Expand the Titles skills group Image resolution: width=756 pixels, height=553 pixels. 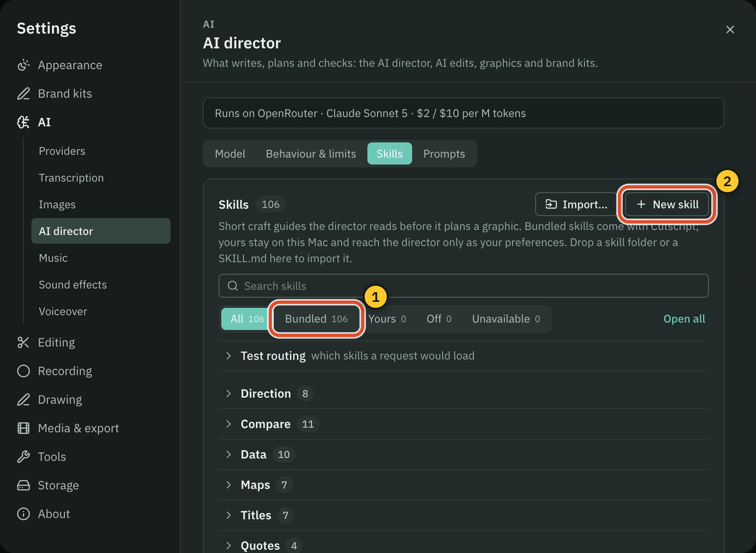click(x=464, y=515)
